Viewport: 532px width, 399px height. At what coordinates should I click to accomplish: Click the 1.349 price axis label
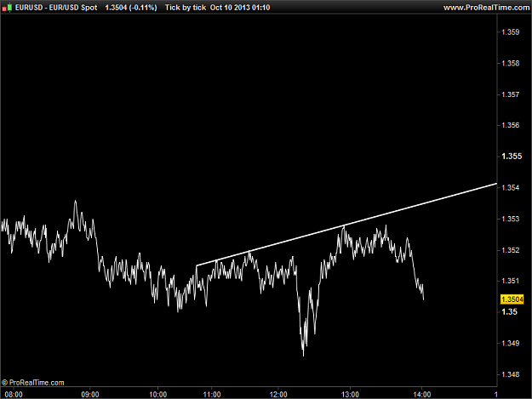[x=510, y=344]
